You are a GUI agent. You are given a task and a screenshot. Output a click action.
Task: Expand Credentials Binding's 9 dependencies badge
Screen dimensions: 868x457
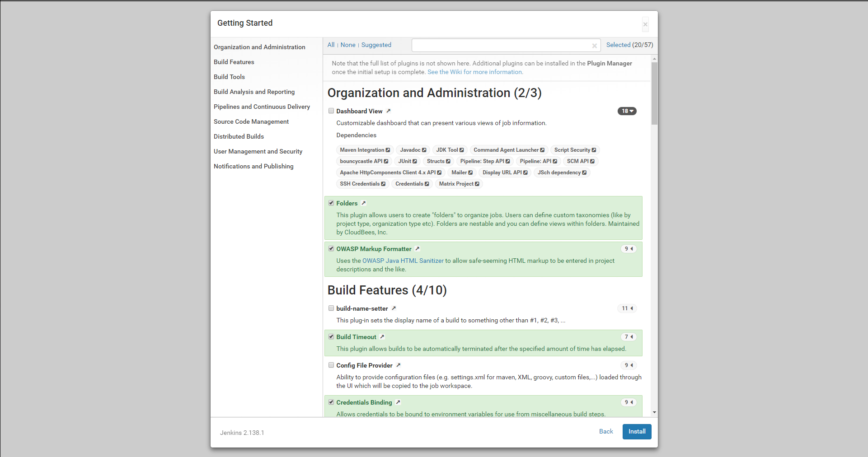(x=629, y=402)
